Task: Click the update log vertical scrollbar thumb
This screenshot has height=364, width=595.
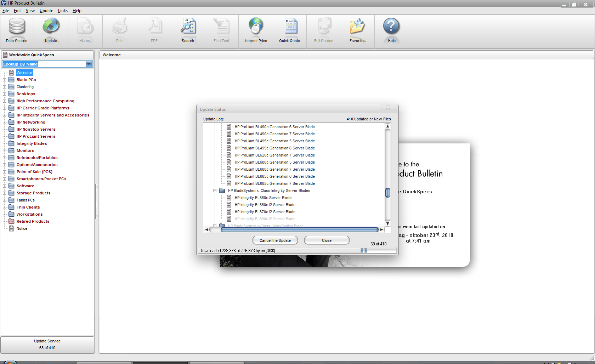Action: click(388, 193)
